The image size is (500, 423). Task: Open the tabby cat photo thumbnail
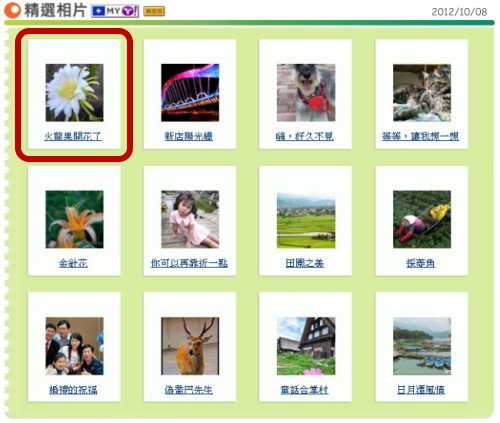(x=422, y=93)
